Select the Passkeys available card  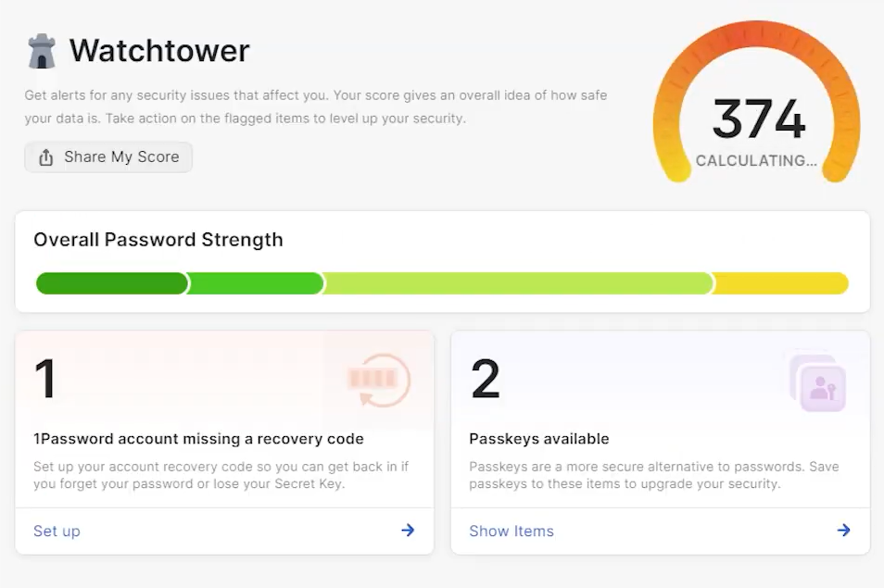(537, 438)
